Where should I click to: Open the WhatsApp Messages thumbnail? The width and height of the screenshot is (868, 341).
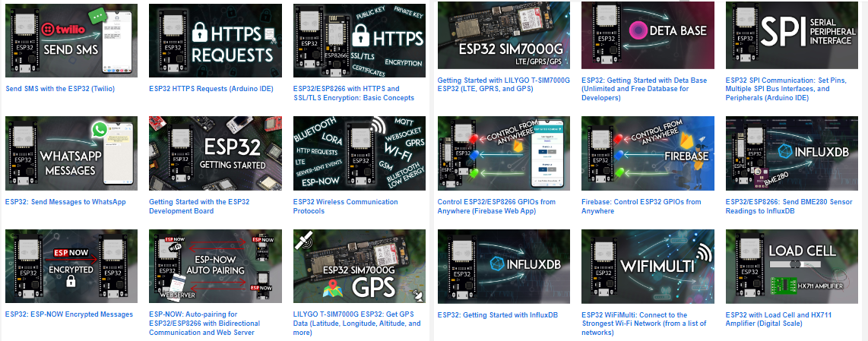point(71,153)
